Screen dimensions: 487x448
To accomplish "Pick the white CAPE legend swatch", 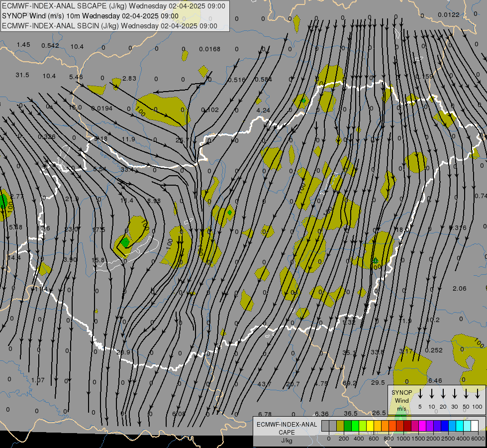I will 474,426.
